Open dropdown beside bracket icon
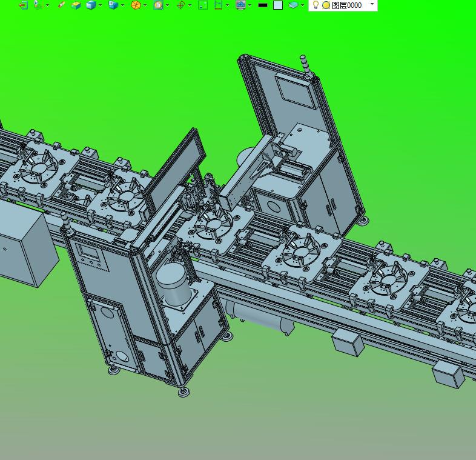476x460 pixels. [x=228, y=5]
